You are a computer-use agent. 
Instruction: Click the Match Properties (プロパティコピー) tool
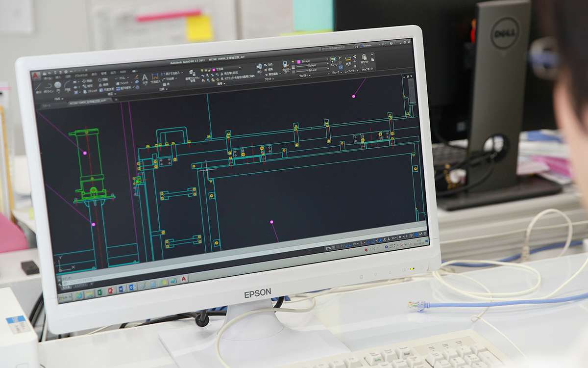coord(287,67)
